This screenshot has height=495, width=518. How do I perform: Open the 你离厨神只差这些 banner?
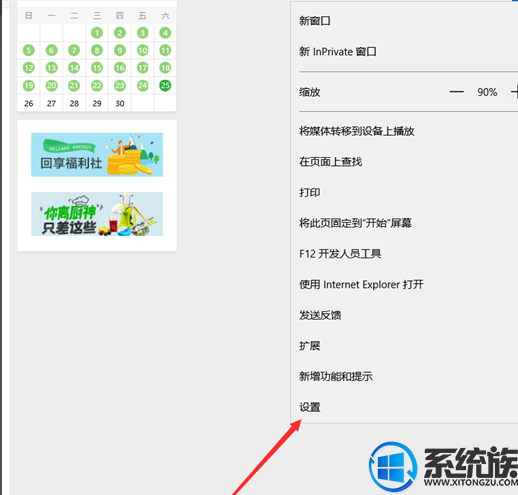click(x=97, y=214)
